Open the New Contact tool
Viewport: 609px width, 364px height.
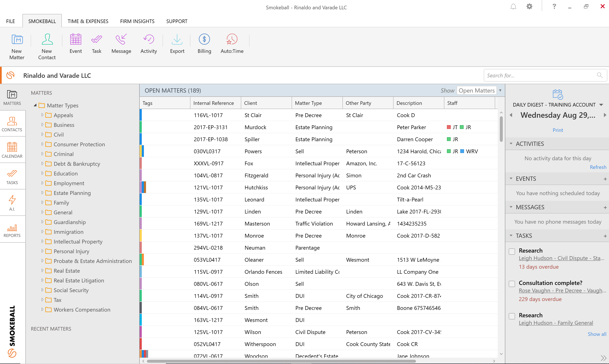coord(47,40)
